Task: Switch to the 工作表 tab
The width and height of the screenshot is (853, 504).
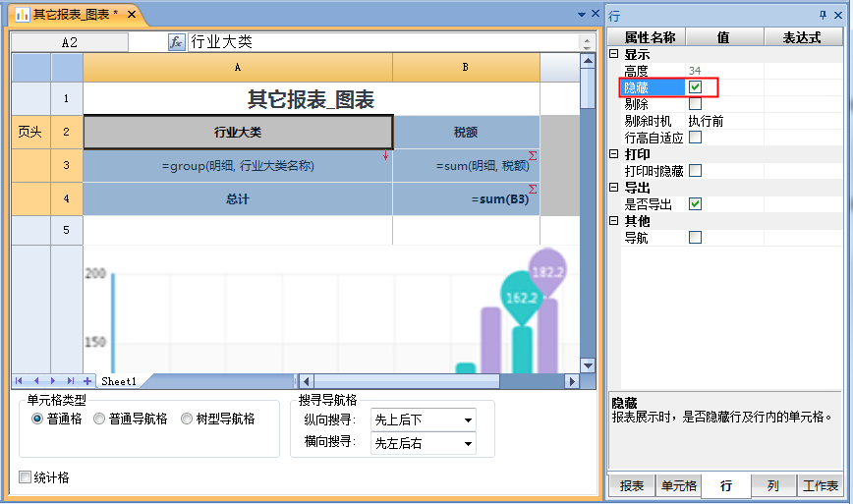Action: [820, 486]
